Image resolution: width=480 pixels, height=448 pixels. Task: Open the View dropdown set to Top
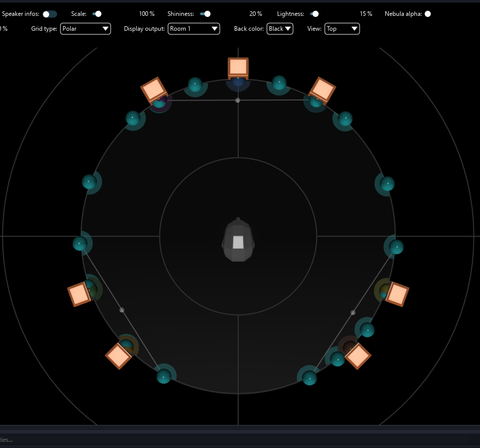342,29
